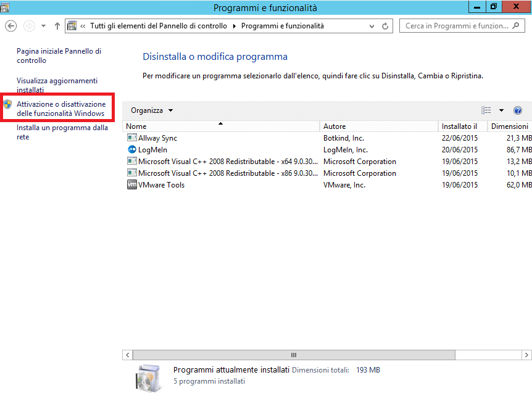Select Visual C++ 2008 Redistributable x64 row
The height and width of the screenshot is (396, 532).
pyautogui.click(x=327, y=162)
